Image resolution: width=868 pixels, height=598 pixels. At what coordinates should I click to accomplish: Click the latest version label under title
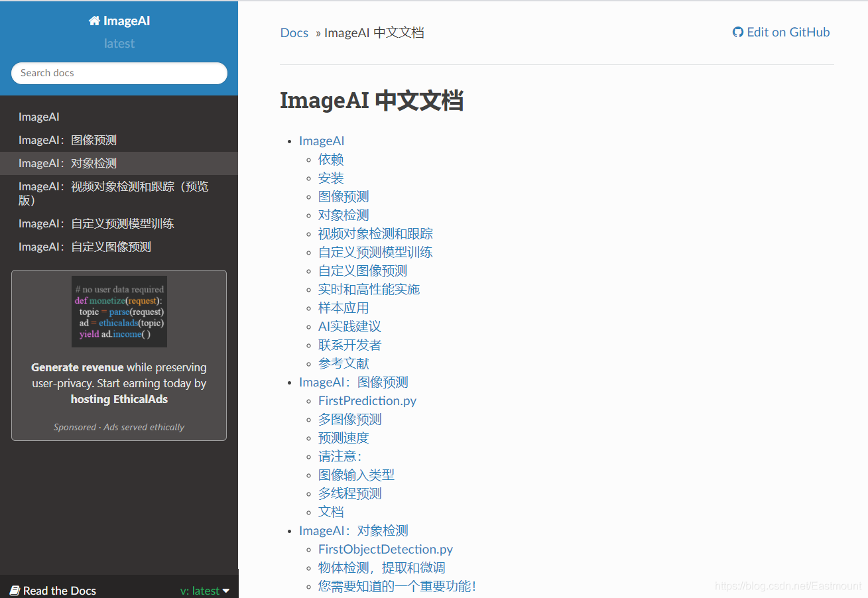click(119, 44)
